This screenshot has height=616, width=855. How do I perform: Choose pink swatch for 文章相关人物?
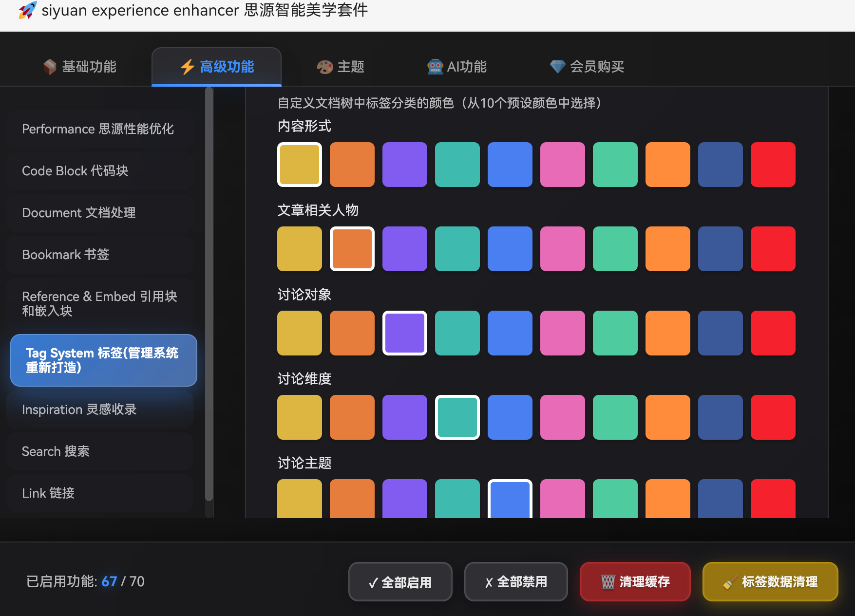pyautogui.click(x=562, y=249)
